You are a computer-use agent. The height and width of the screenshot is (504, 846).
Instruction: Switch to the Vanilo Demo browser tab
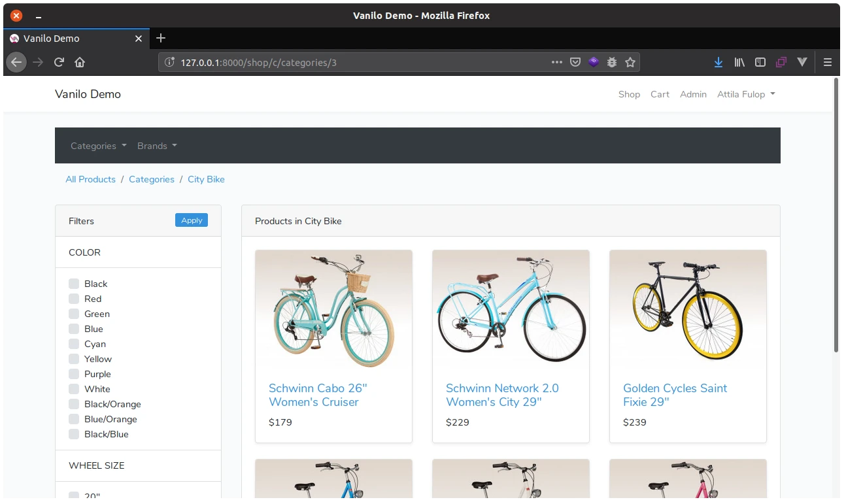click(x=75, y=39)
